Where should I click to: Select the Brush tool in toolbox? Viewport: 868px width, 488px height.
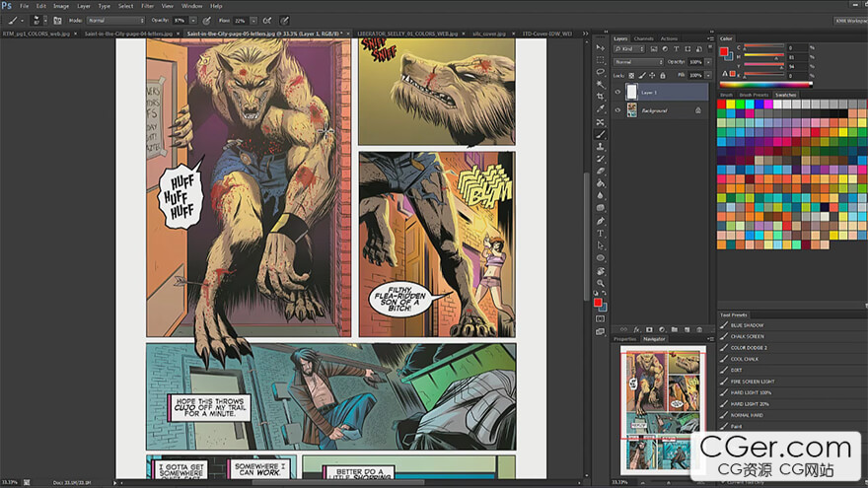[600, 134]
